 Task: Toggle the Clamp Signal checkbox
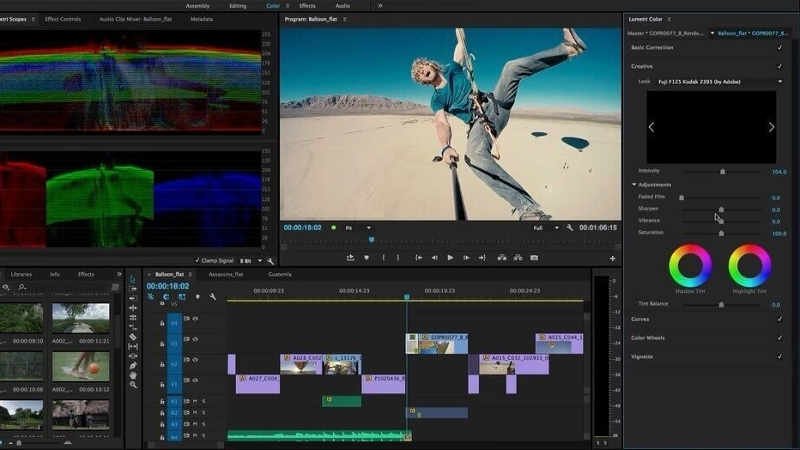point(197,261)
